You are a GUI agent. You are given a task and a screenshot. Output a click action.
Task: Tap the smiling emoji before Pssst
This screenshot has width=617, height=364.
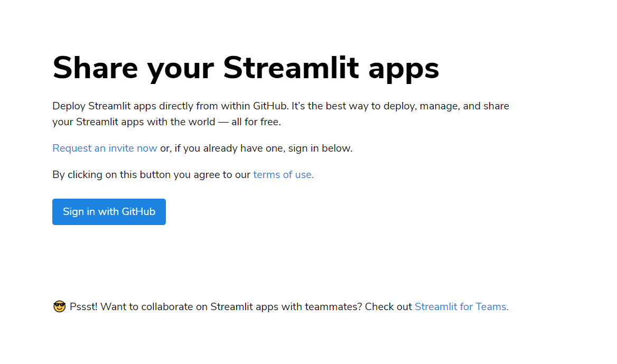(58, 306)
